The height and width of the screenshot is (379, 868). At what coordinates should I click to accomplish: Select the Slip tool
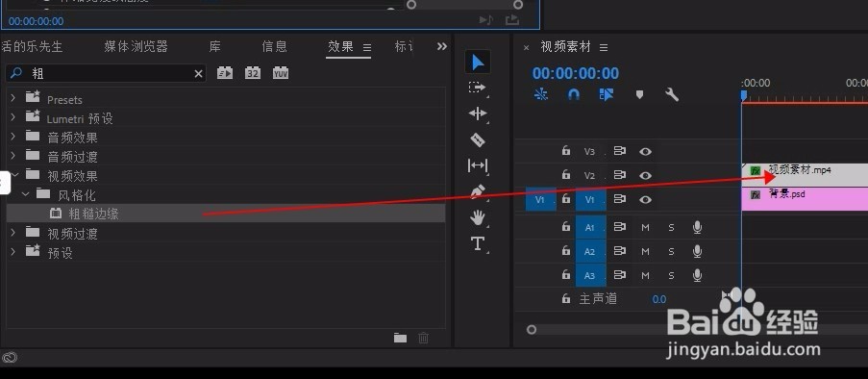point(478,165)
